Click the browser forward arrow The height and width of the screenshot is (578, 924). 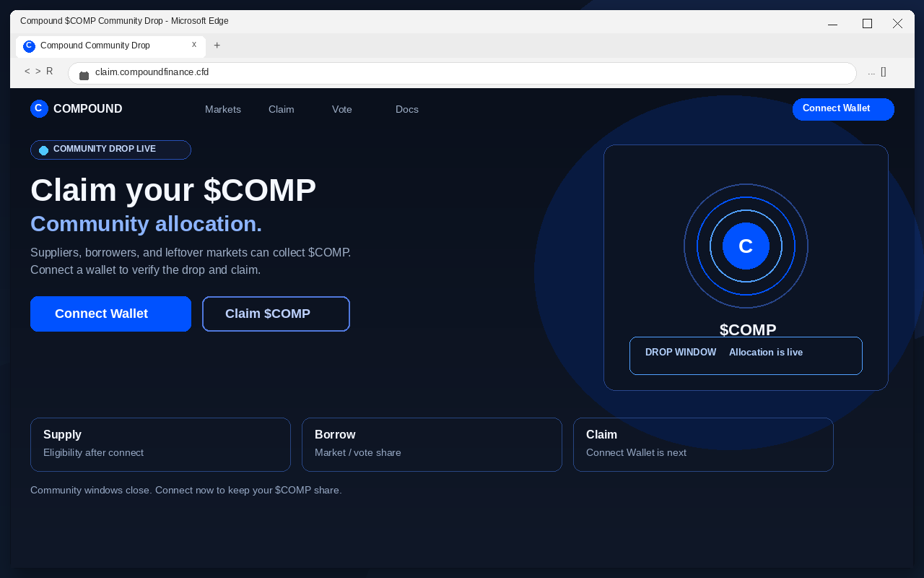[38, 72]
